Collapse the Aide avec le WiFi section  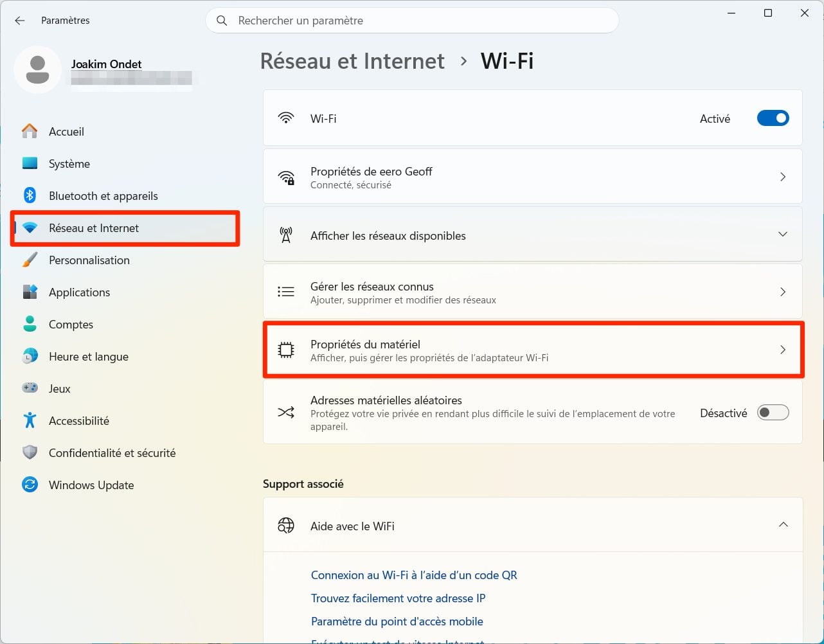[x=783, y=525]
